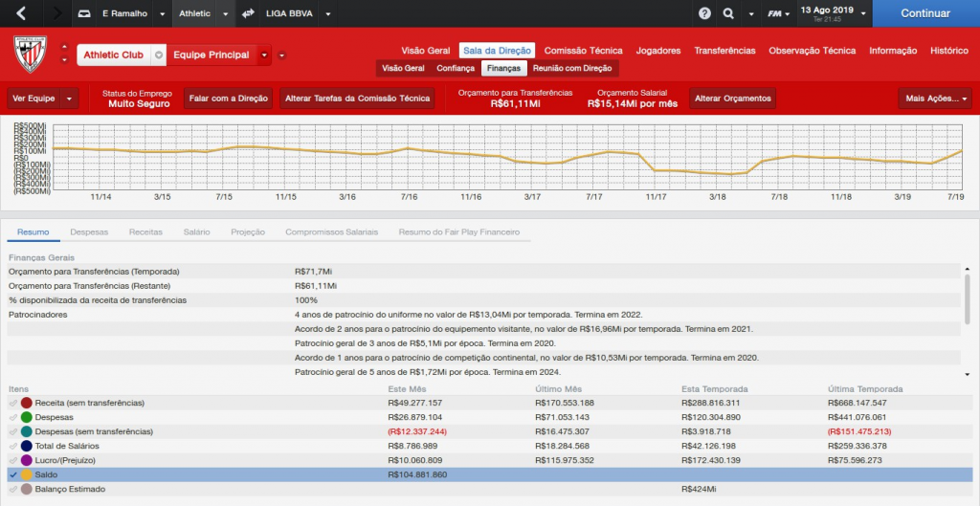Image resolution: width=980 pixels, height=506 pixels.
Task: Click the search magnifier icon
Action: 728,14
